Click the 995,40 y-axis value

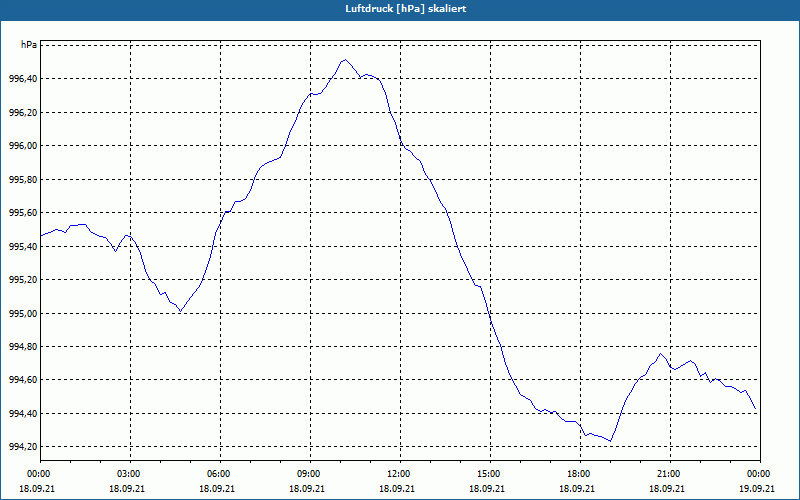coord(23,246)
